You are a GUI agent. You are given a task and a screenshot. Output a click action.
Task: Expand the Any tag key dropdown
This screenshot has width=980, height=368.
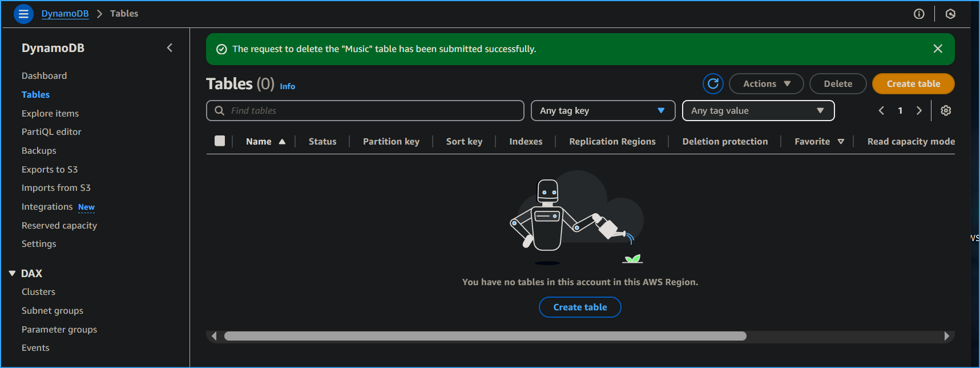coord(603,111)
